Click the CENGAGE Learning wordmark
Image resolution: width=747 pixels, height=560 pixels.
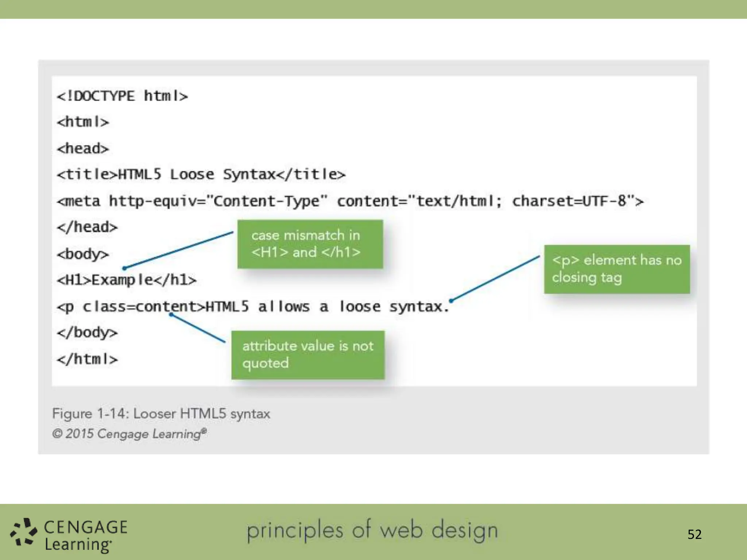86,536
